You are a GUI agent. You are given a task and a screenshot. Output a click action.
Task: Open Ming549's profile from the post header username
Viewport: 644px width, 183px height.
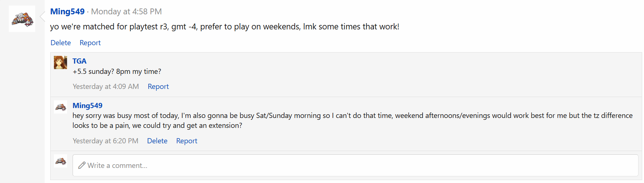tap(67, 11)
